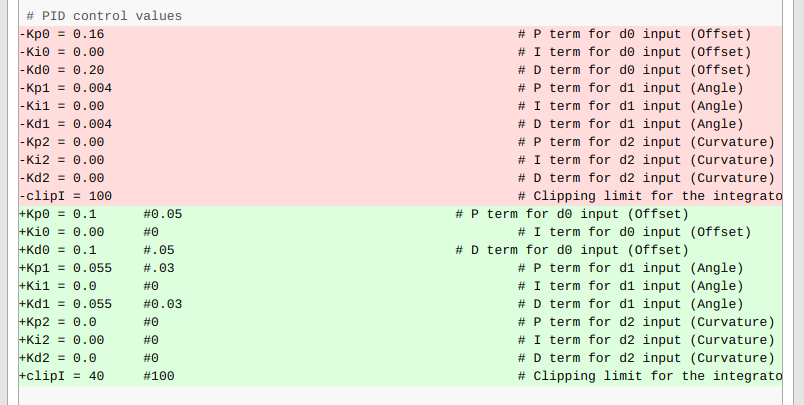804x405 pixels.
Task: Click the '# P term for d1 input (Angle)' comment on removed line
Action: (630, 88)
